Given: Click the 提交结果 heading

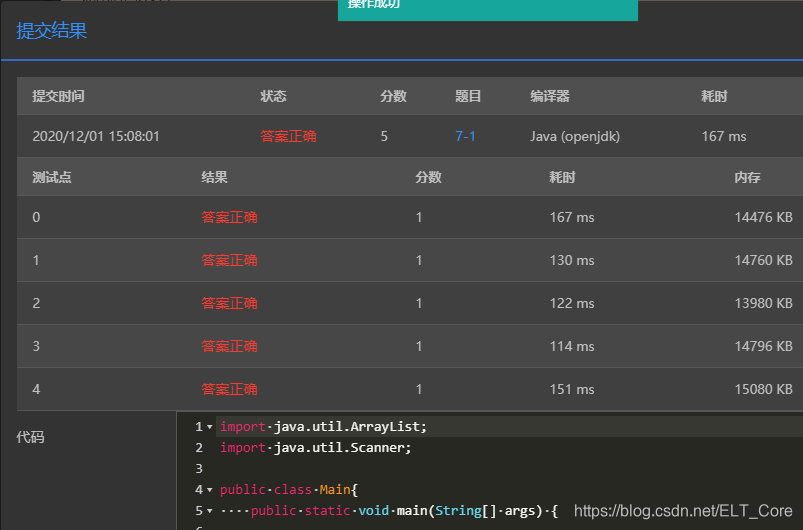Looking at the screenshot, I should [x=52, y=31].
